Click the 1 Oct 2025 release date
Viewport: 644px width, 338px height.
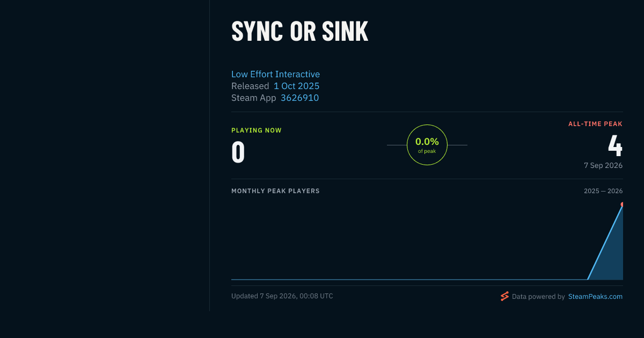click(x=297, y=86)
